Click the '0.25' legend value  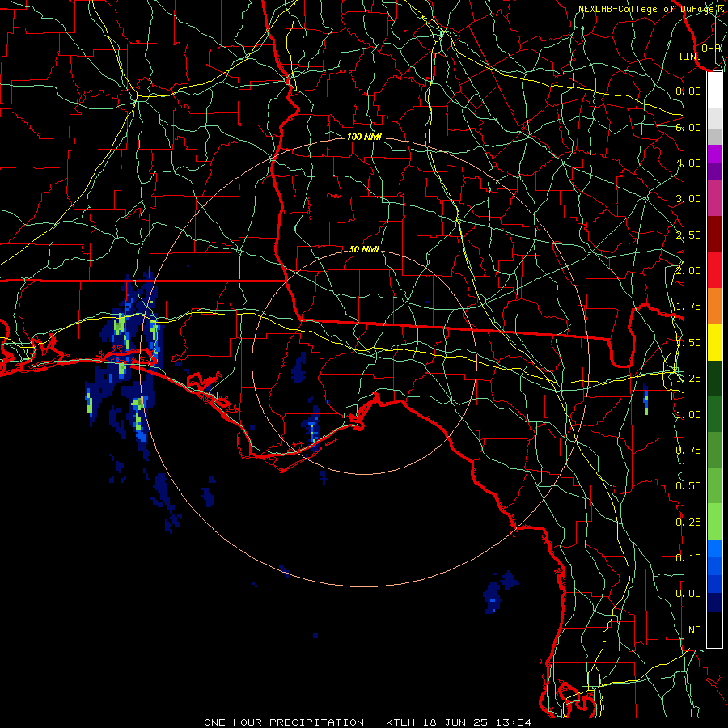[x=688, y=523]
